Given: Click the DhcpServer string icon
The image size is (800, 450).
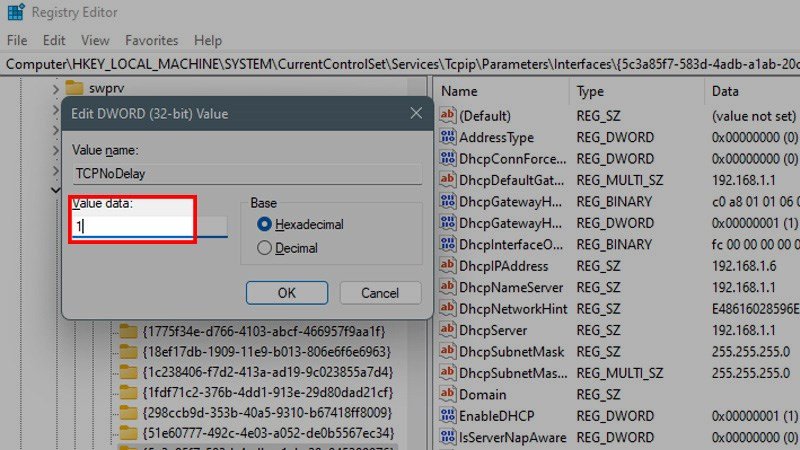Looking at the screenshot, I should (x=447, y=330).
